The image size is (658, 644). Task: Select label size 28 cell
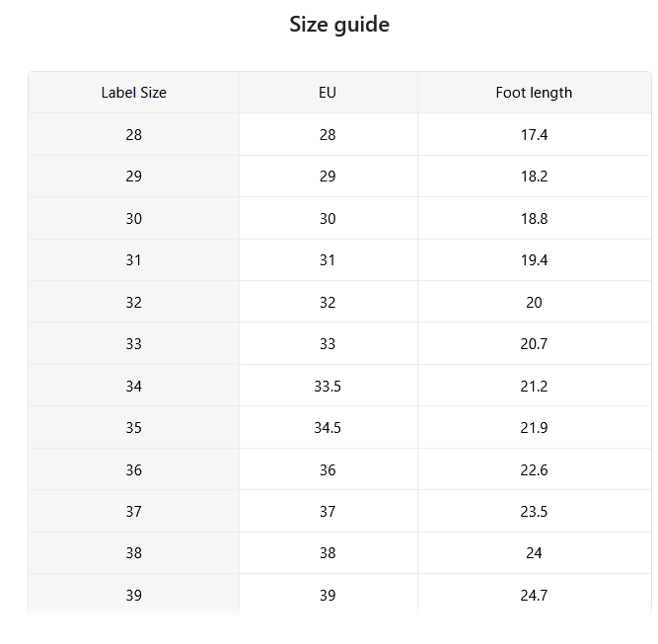pos(134,135)
